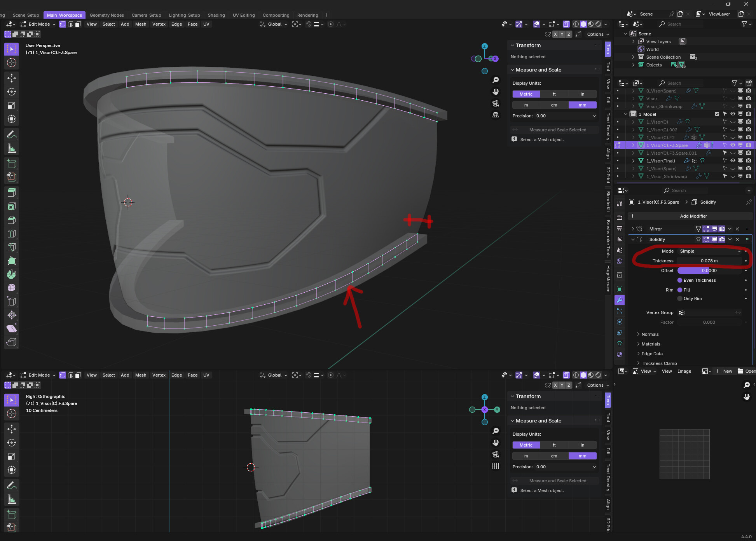Toggle the Rim Fill checkbox
The height and width of the screenshot is (541, 756).
coord(680,290)
